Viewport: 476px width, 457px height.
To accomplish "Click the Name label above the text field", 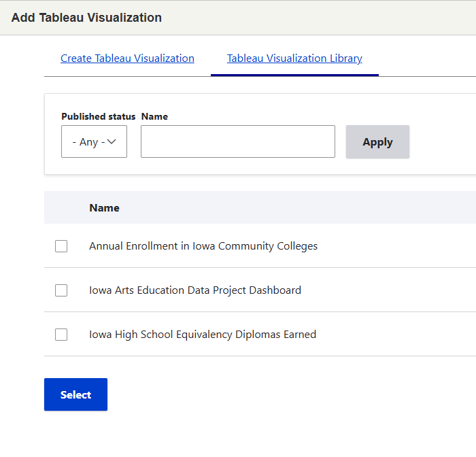I will pyautogui.click(x=154, y=116).
